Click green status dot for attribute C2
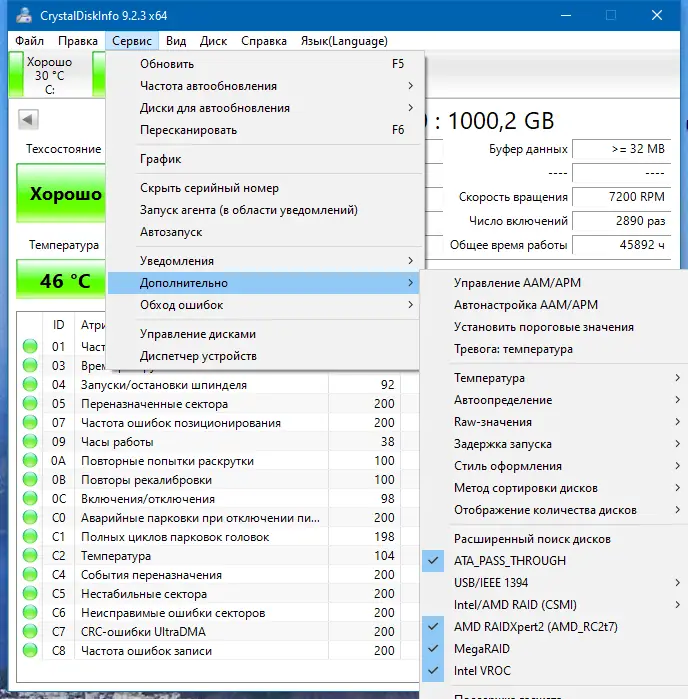The height and width of the screenshot is (699, 688). click(30, 555)
